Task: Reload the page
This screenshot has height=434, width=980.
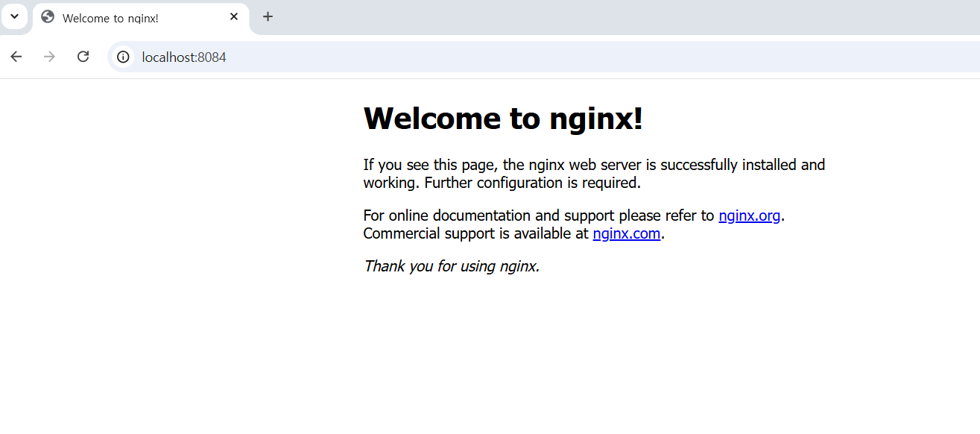Action: tap(83, 57)
